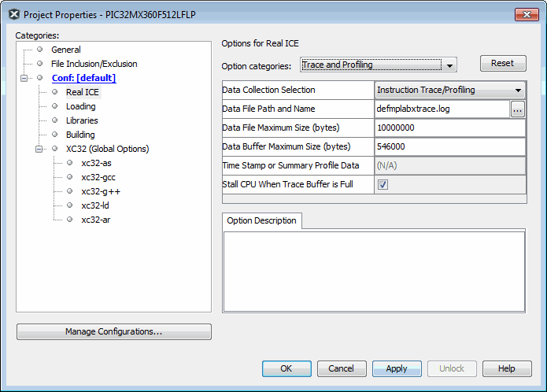Click the Cancel button

(x=341, y=368)
